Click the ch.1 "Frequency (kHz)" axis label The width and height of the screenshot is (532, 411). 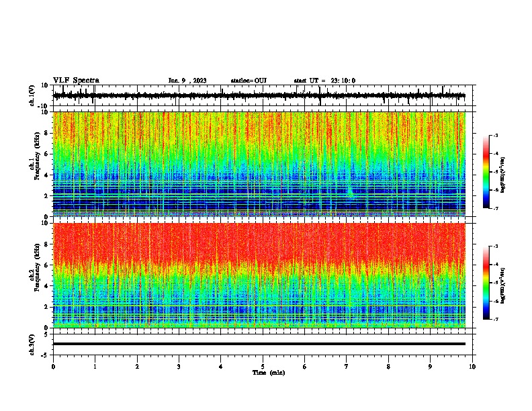(x=37, y=156)
